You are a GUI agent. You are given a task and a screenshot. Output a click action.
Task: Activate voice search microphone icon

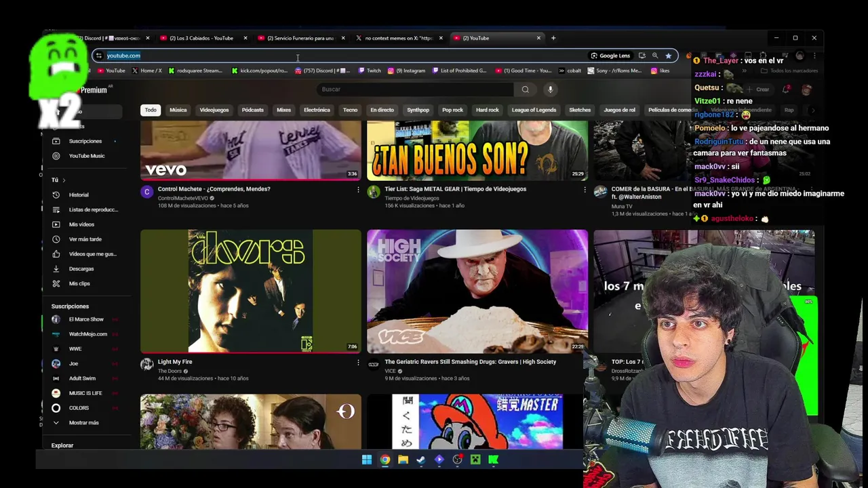(x=551, y=89)
